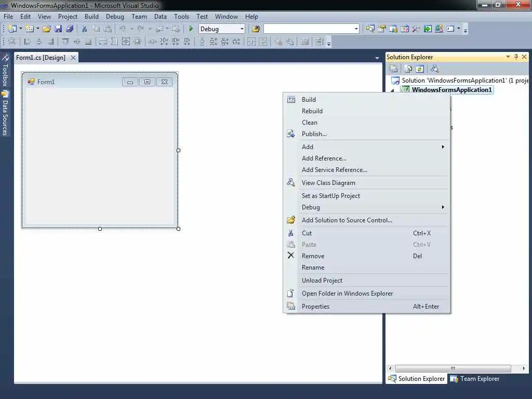Click the Find in Files icon

(256, 29)
